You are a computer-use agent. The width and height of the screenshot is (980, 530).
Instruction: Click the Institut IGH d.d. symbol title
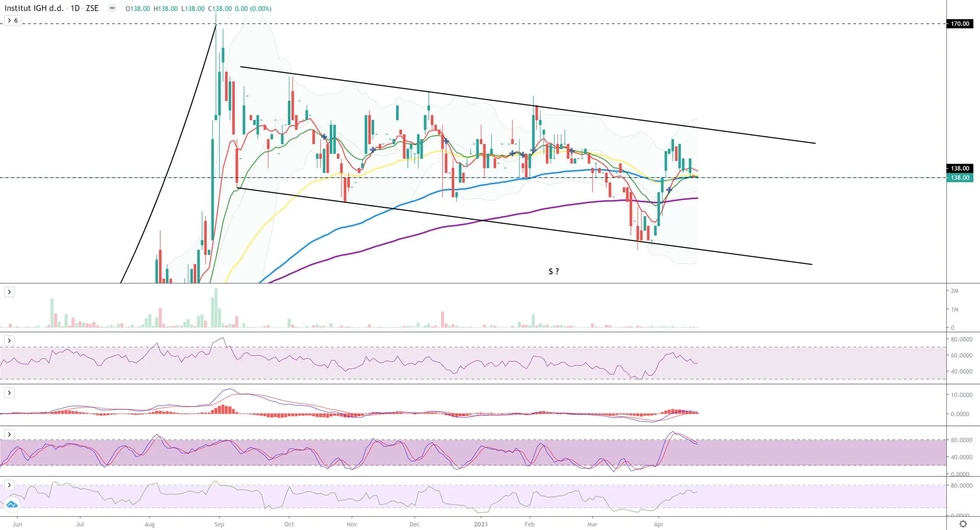[x=34, y=8]
